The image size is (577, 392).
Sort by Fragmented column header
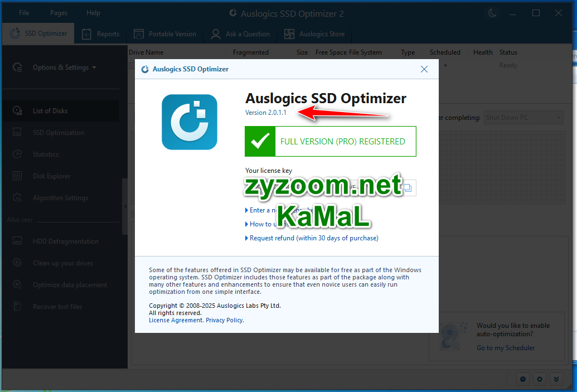251,52
